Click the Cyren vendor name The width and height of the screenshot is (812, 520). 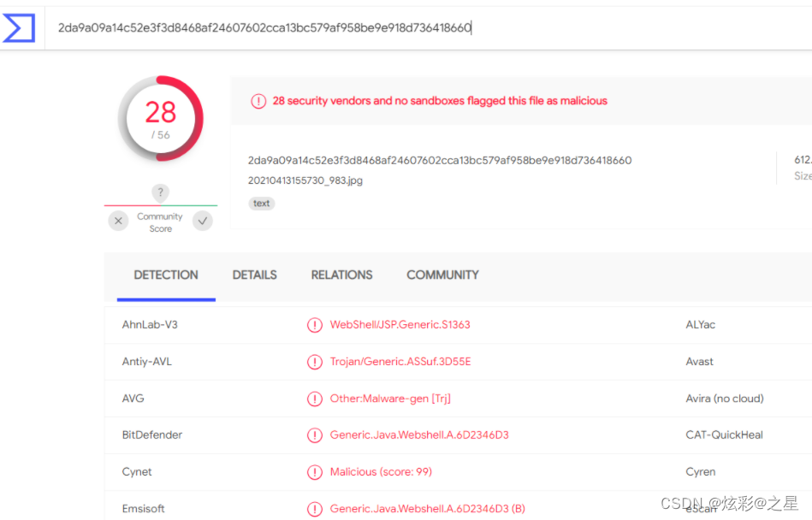700,472
